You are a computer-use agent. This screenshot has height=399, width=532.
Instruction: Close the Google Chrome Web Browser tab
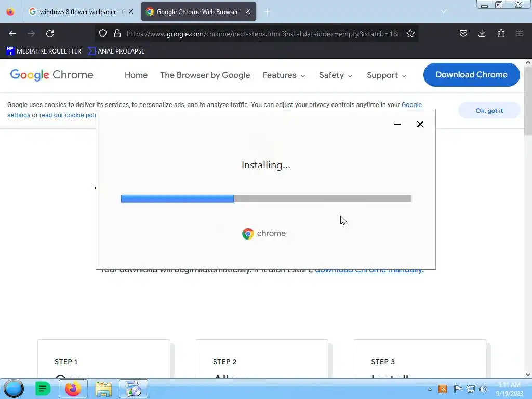tap(248, 11)
